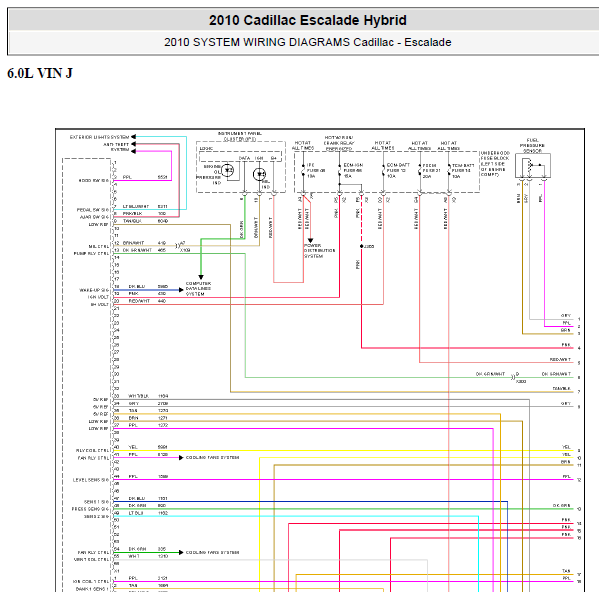Click the fuel pressure sensor resistor symbol
599x592 pixels.
529,165
